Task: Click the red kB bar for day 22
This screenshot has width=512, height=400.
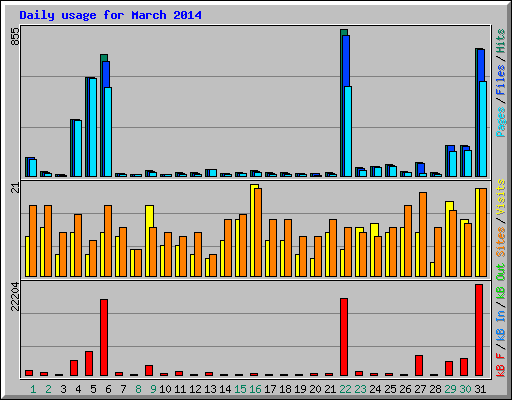Action: coord(344,337)
